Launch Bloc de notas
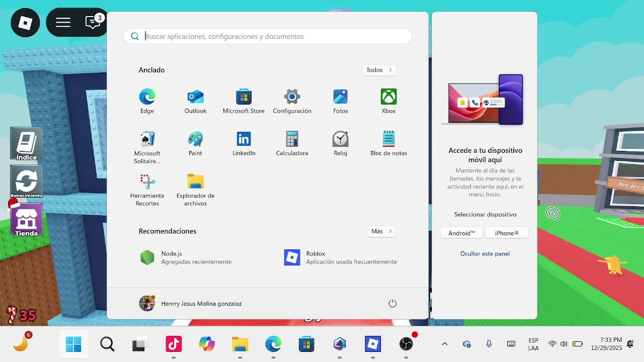The image size is (644, 362). (388, 143)
